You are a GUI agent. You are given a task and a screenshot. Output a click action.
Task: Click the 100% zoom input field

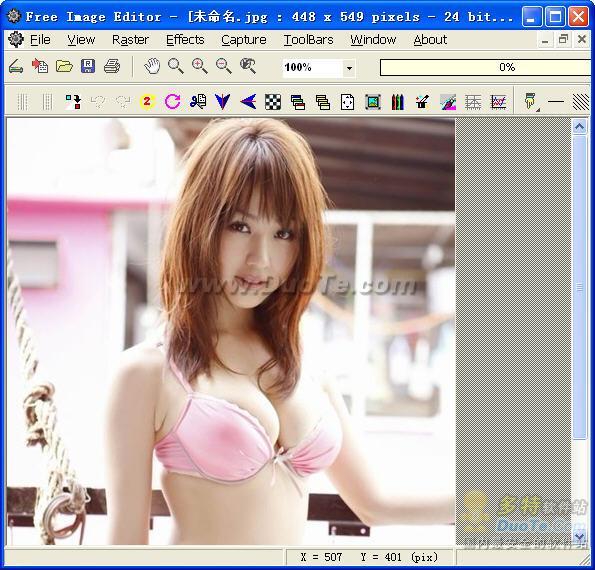pyautogui.click(x=313, y=68)
